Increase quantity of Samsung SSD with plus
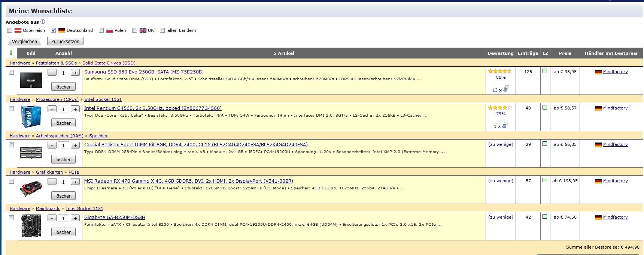The width and height of the screenshot is (644, 255). click(x=75, y=73)
